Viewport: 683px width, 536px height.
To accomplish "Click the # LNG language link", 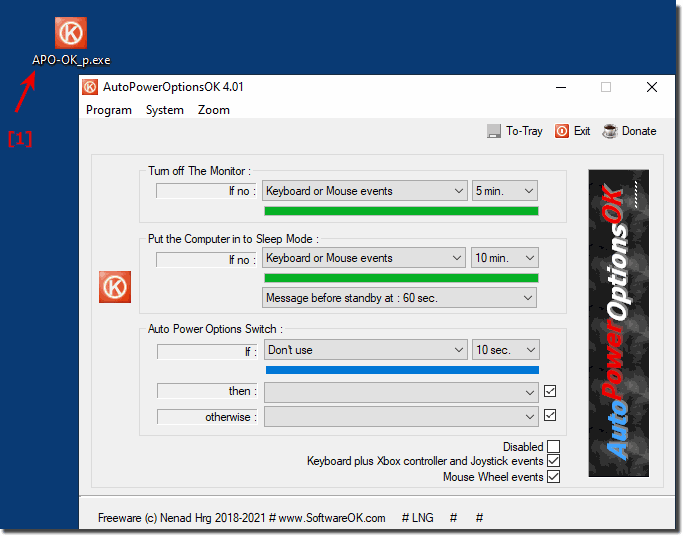I will click(x=417, y=518).
